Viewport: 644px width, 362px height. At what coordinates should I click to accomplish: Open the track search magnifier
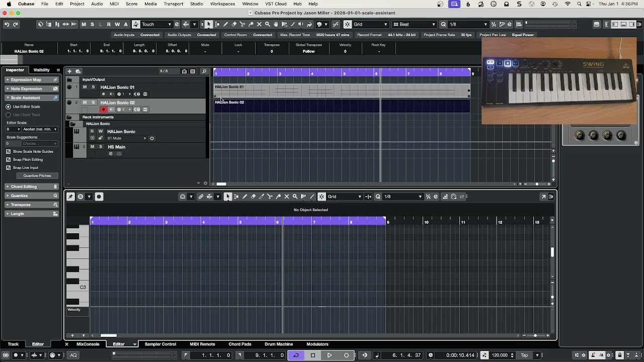point(204,71)
